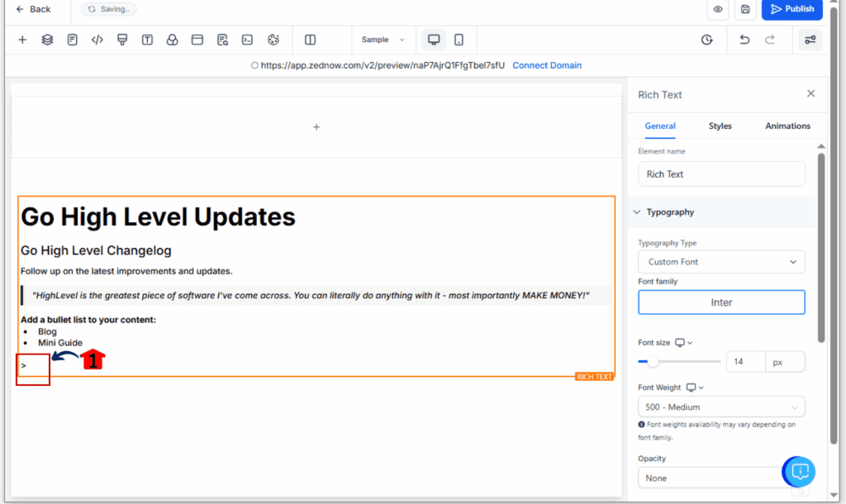
Task: Open Font Weight device selector
Action: coord(695,388)
